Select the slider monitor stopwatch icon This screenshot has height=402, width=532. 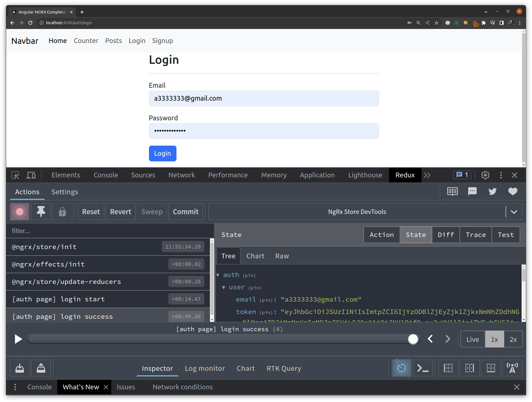pos(401,368)
